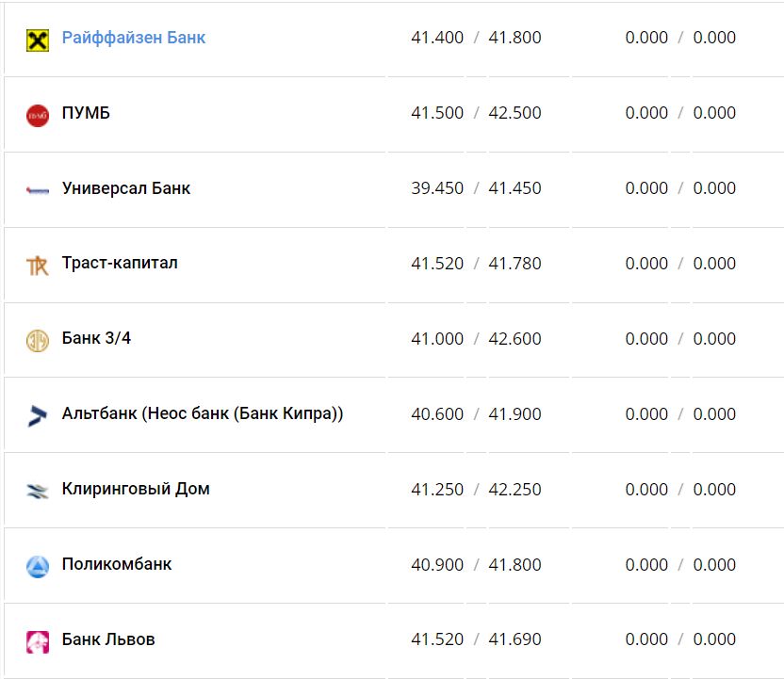
Task: Select the Универсал Банк name
Action: click(126, 188)
